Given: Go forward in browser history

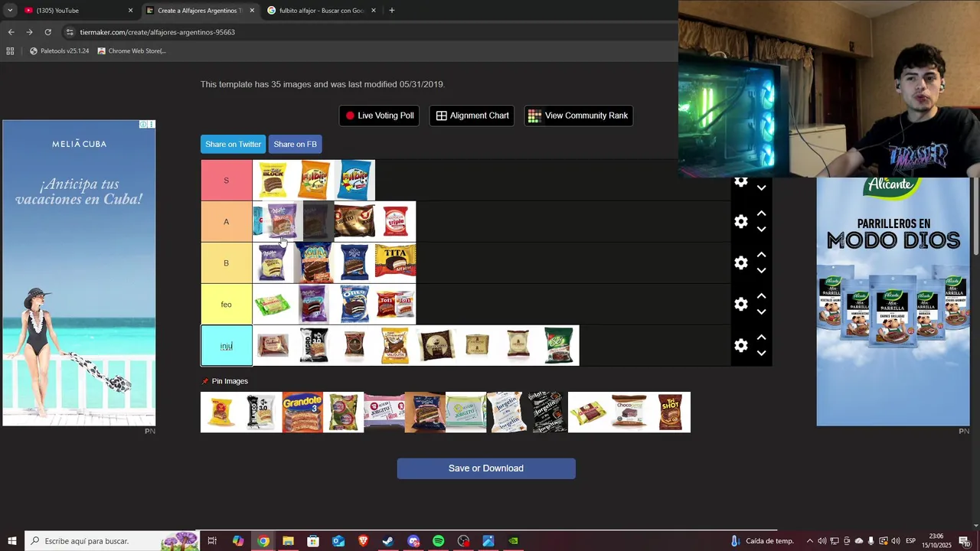Looking at the screenshot, I should (29, 32).
